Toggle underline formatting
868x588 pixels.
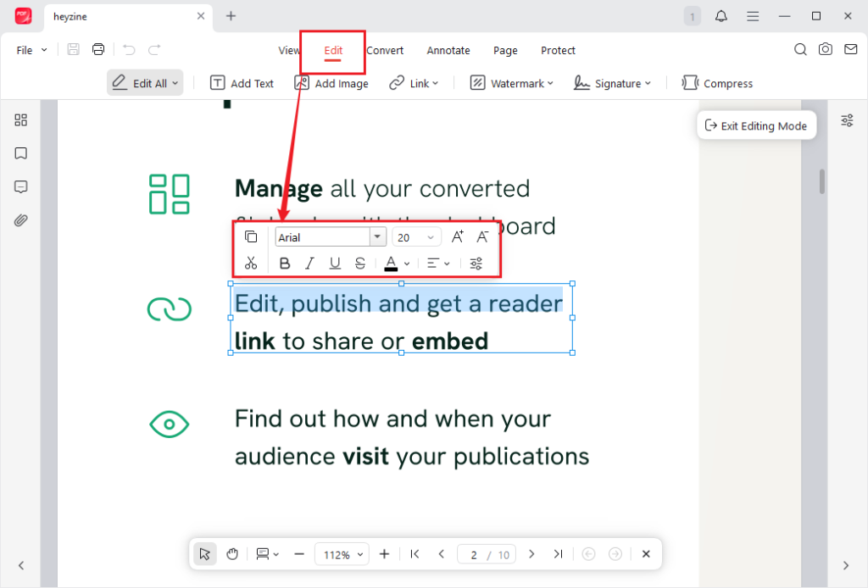(335, 263)
